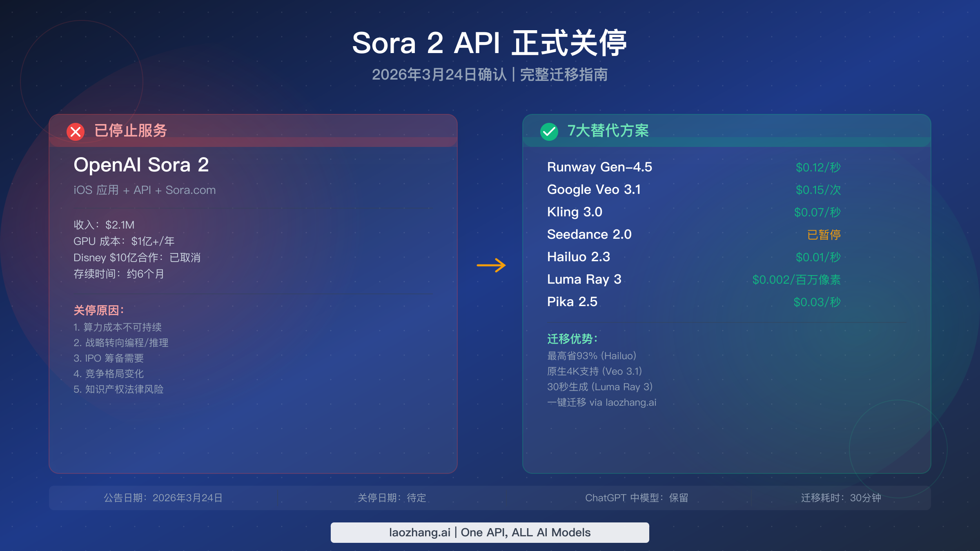Click the 一键迁移 via laozhang.ai text
Image resolution: width=980 pixels, height=551 pixels.
coord(601,402)
